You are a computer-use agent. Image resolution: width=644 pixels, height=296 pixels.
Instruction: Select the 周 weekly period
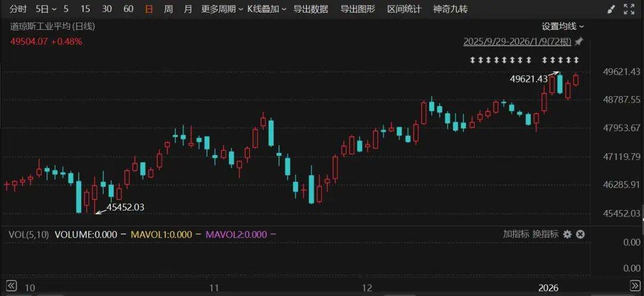(x=168, y=9)
